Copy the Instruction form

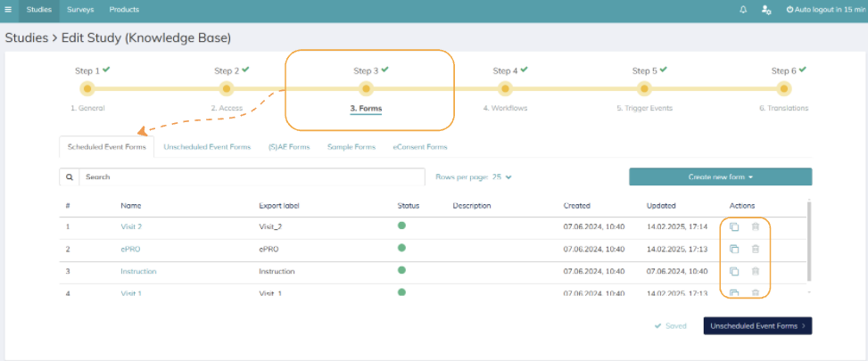tap(734, 272)
